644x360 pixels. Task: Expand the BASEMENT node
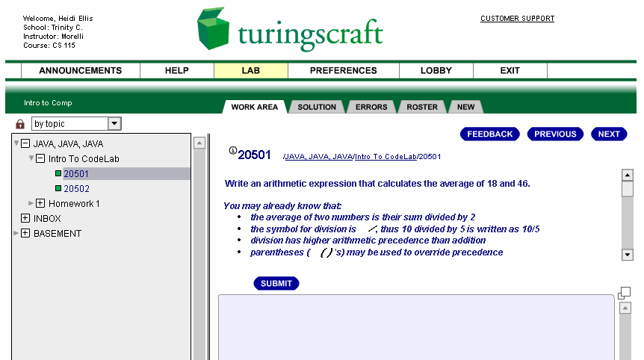[x=25, y=234]
